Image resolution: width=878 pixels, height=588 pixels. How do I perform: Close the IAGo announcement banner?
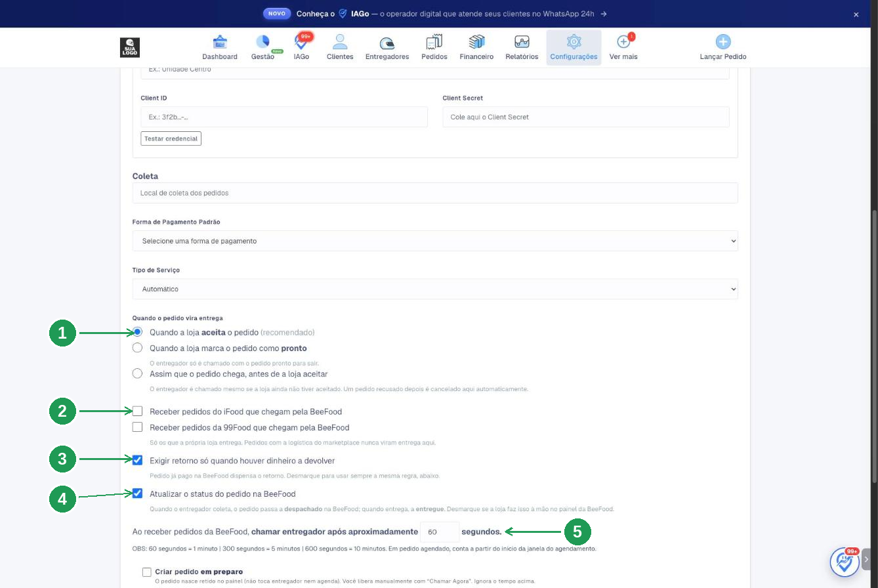pyautogui.click(x=856, y=14)
